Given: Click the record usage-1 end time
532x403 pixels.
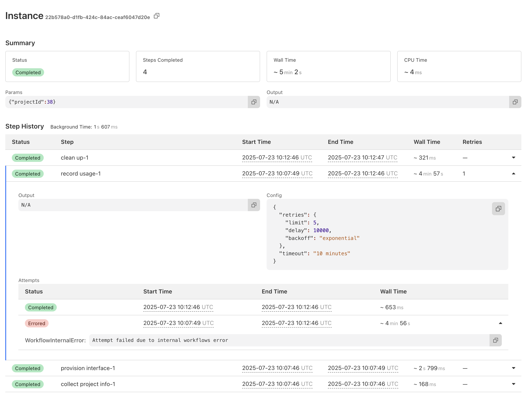Looking at the screenshot, I should (362, 174).
